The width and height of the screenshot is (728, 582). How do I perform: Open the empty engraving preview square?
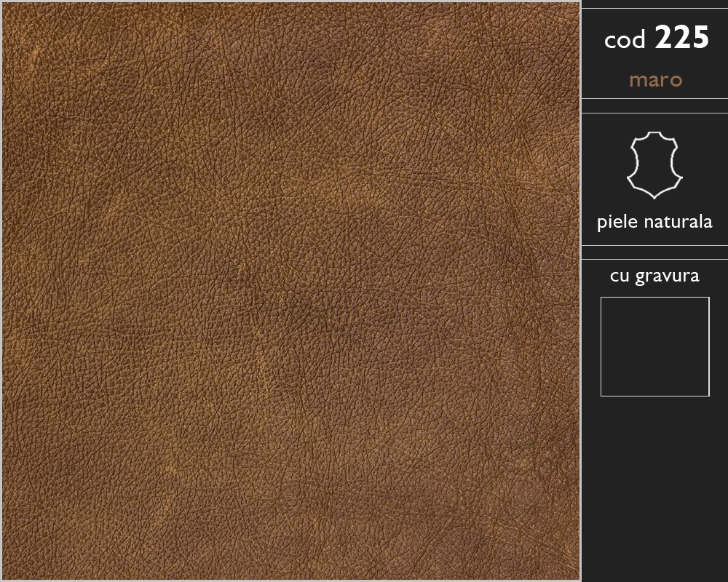(x=655, y=347)
